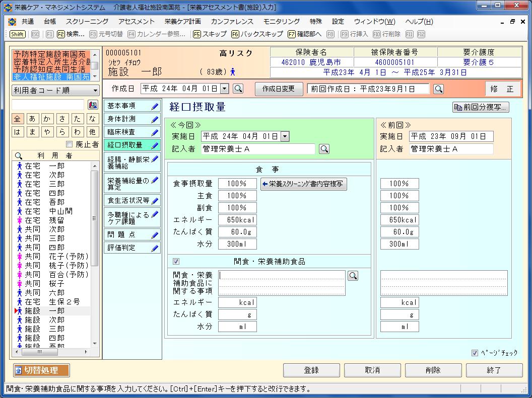Uncheck the 間食・栄養補助食品 section checkbox
This screenshot has height=398, width=532.
176,261
